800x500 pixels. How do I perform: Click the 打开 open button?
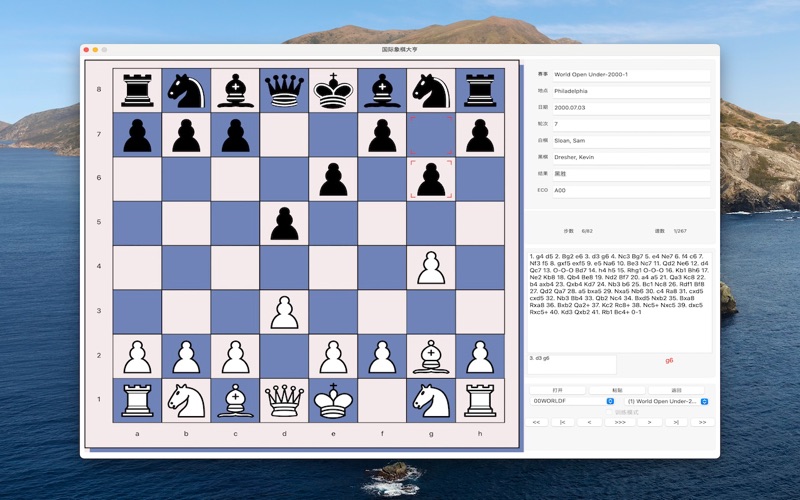pyautogui.click(x=558, y=390)
